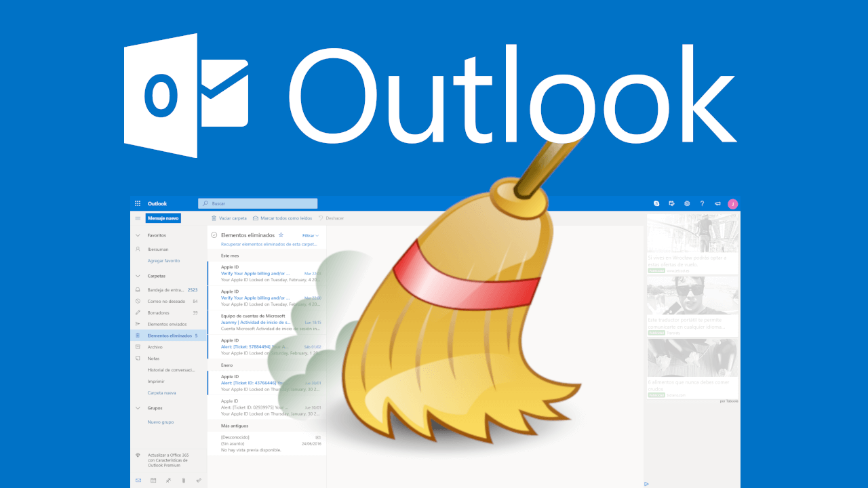The width and height of the screenshot is (868, 488).
Task: Open the Imprimir folder
Action: [169, 381]
